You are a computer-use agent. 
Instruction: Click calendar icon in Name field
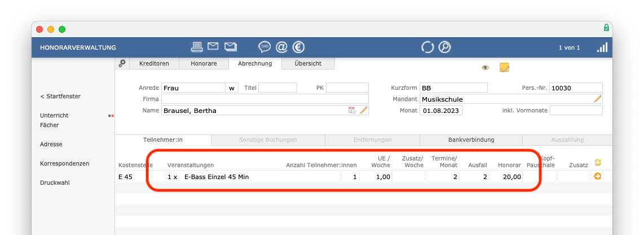352,110
